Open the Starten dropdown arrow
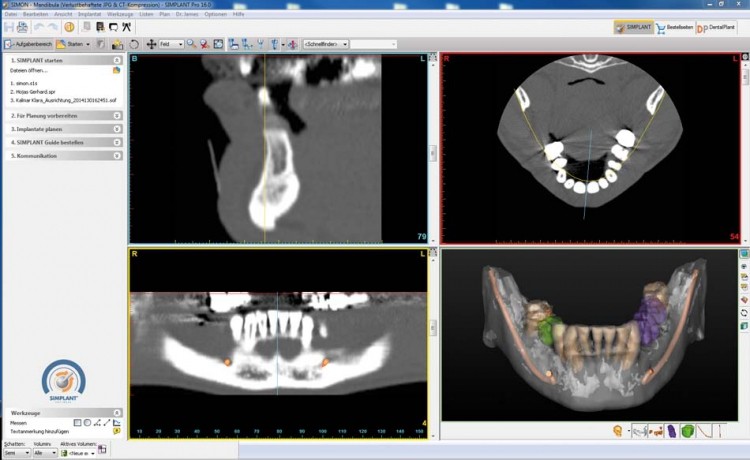The height and width of the screenshot is (460, 750). (x=88, y=44)
